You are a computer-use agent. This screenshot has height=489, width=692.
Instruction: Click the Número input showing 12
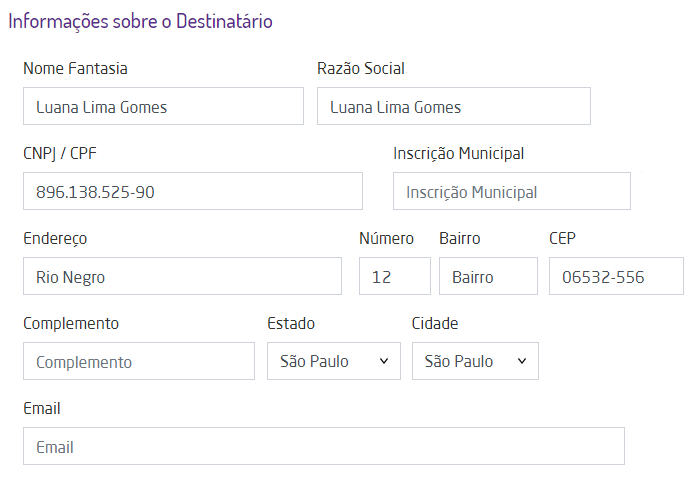coord(394,276)
